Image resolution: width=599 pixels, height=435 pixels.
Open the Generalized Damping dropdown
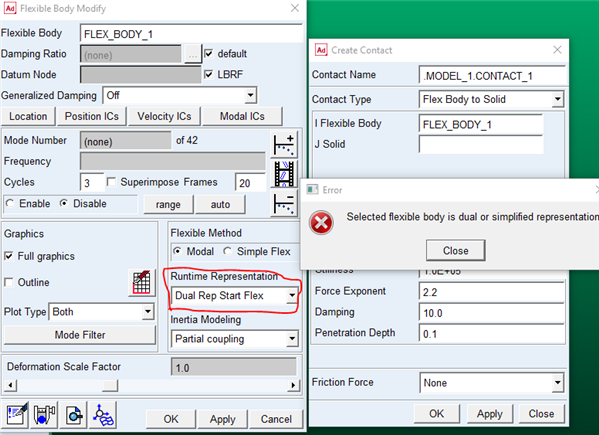(250, 95)
